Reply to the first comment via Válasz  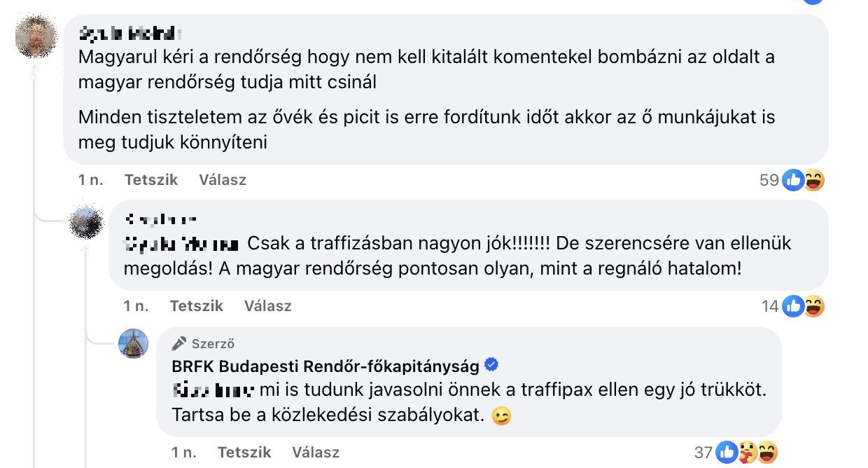223,180
